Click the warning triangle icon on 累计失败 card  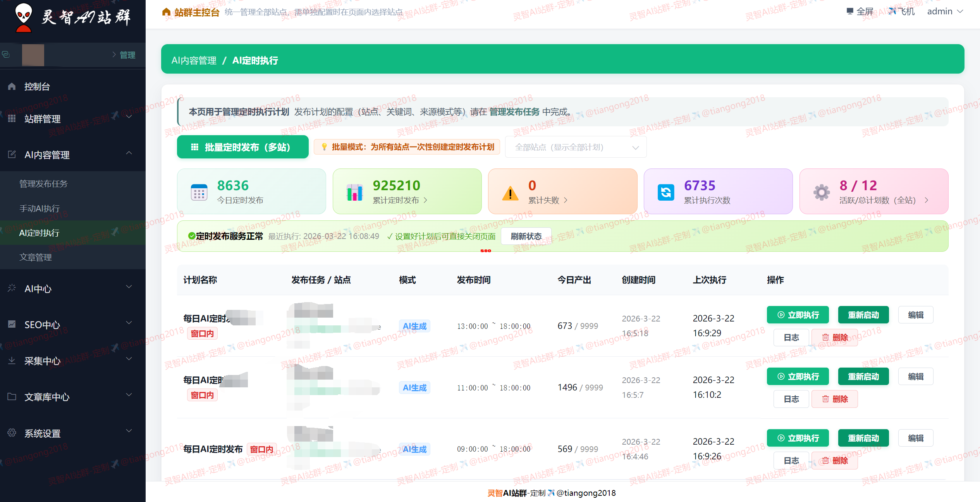tap(510, 193)
